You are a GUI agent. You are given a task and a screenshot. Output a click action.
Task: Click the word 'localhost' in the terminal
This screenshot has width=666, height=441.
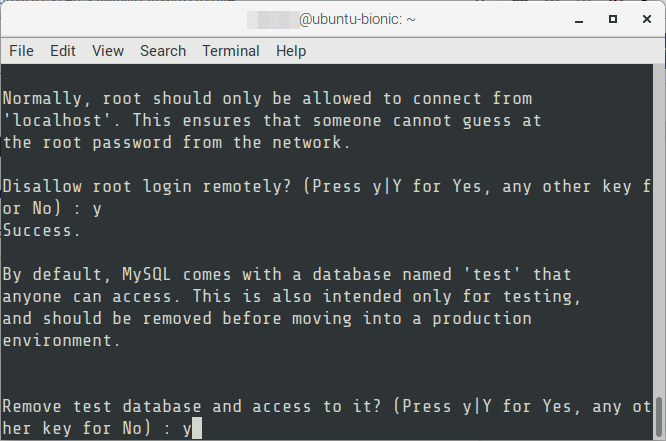57,121
